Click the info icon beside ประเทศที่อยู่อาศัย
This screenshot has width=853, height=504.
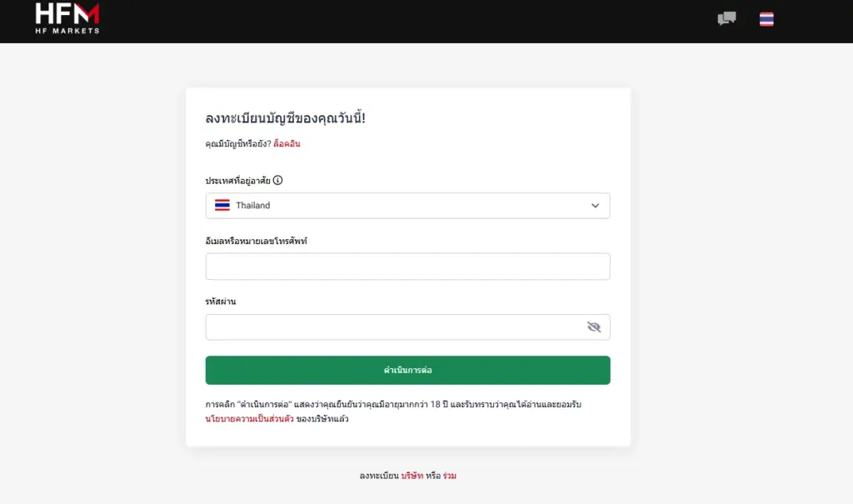pyautogui.click(x=278, y=180)
